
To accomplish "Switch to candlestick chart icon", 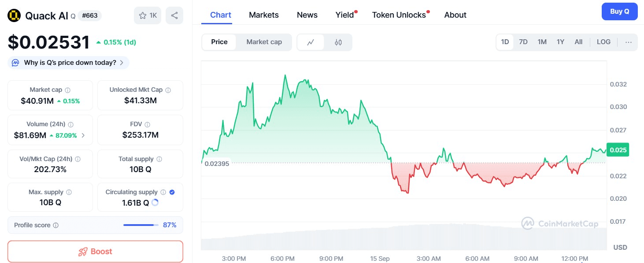I will click(x=338, y=42).
